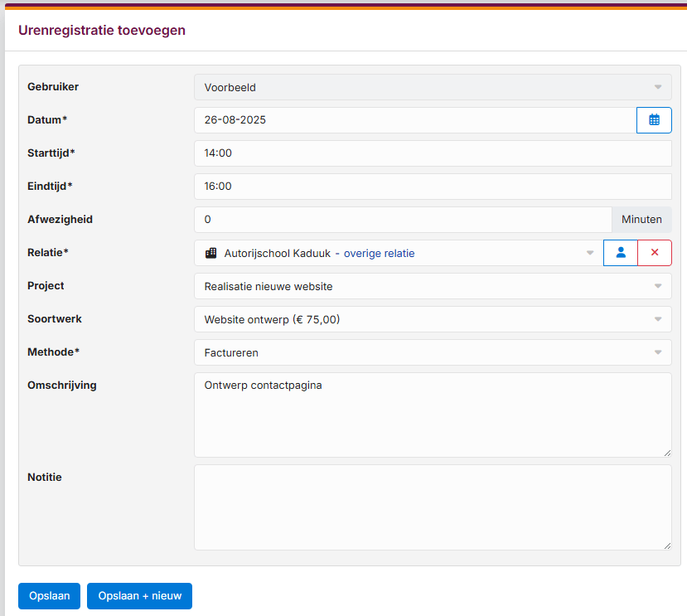687x616 pixels.
Task: Click into the Omschrijving text area
Action: [x=433, y=415]
